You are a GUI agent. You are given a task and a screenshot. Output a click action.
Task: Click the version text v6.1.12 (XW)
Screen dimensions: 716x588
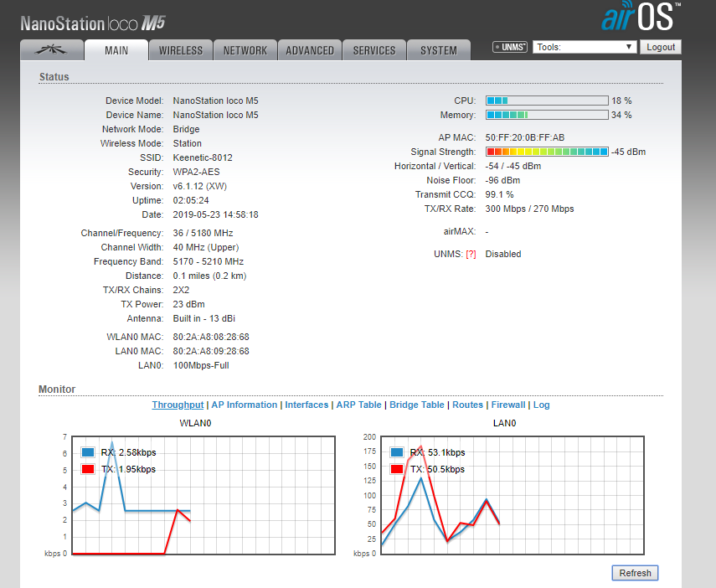200,187
